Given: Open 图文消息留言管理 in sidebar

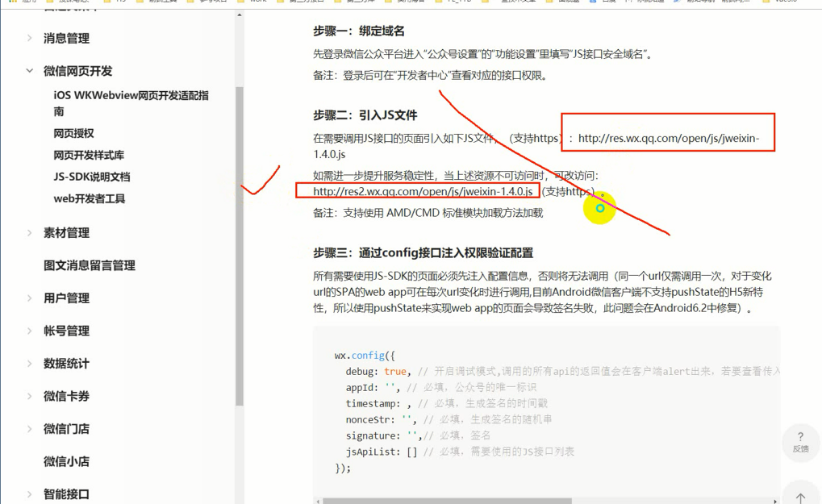Looking at the screenshot, I should pyautogui.click(x=90, y=265).
